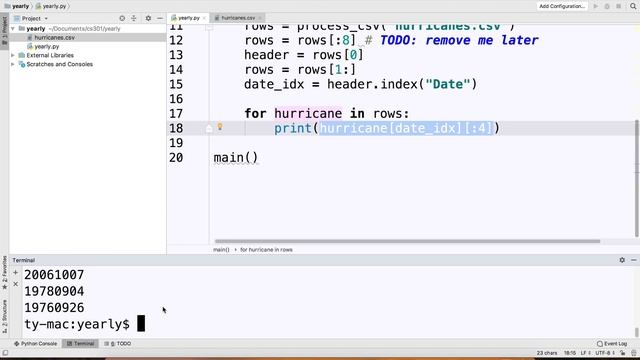Screen dimensions: 640x360
Task: Click the terminal prompt ty-mac:yearly$
Action: [77, 324]
